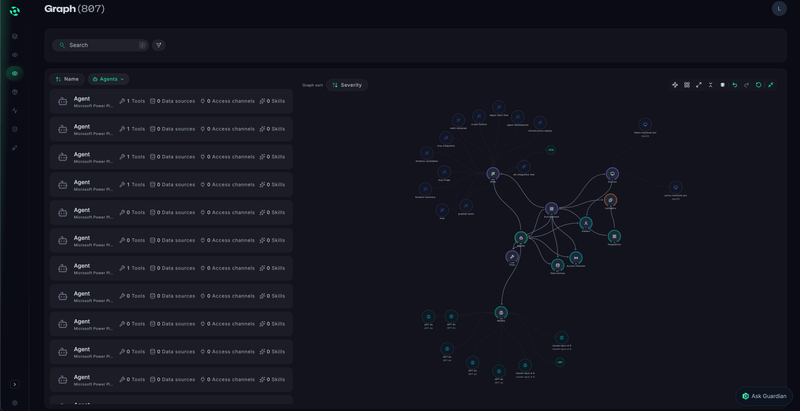Click the vertical collapse icon in graph toolbar
This screenshot has width=800, height=411.
(711, 85)
